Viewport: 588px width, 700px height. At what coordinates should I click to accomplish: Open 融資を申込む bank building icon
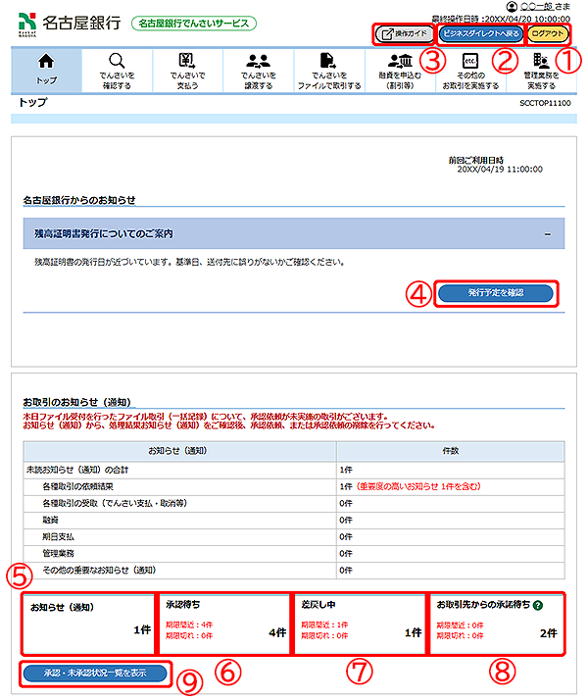click(x=400, y=62)
